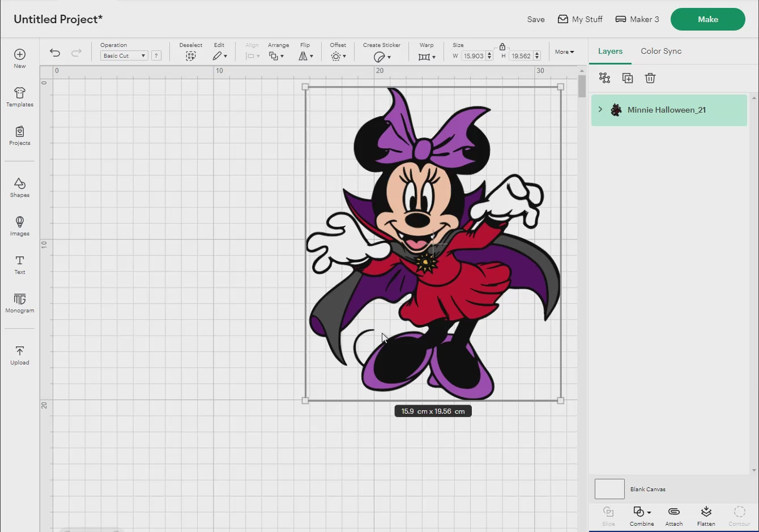Open the Warp dropdown

[427, 57]
